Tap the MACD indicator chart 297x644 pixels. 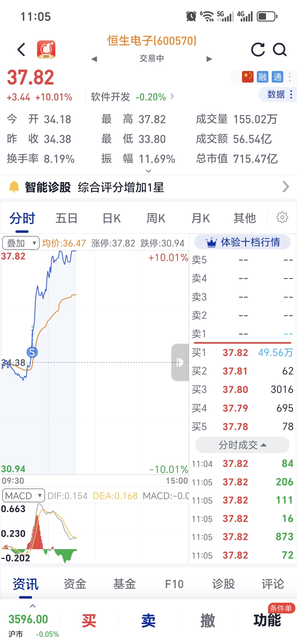tap(95, 533)
